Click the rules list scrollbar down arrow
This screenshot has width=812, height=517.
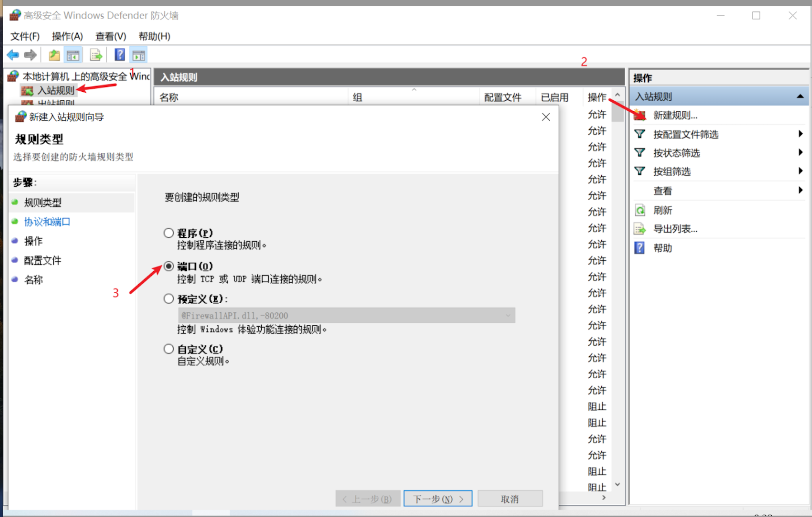(618, 484)
